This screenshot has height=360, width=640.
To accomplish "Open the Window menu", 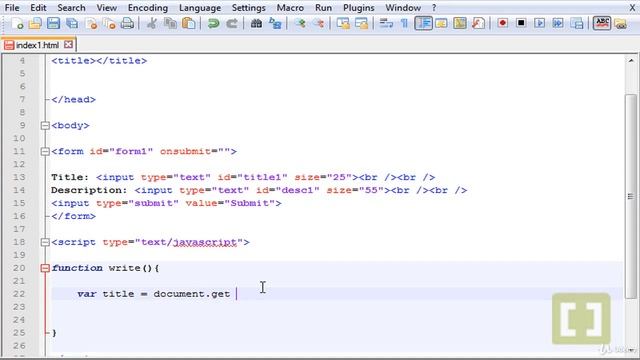I will (x=403, y=8).
